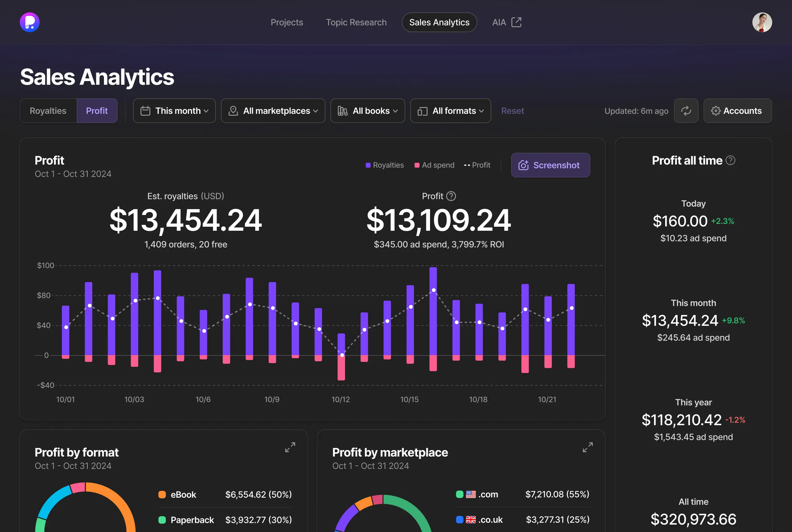792x532 pixels.
Task: Open the AIA nav link
Action: [499, 22]
